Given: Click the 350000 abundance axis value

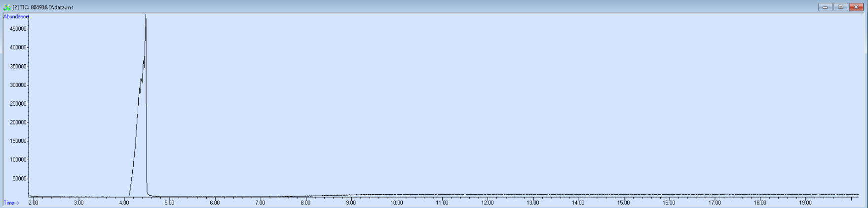Looking at the screenshot, I should pos(18,66).
